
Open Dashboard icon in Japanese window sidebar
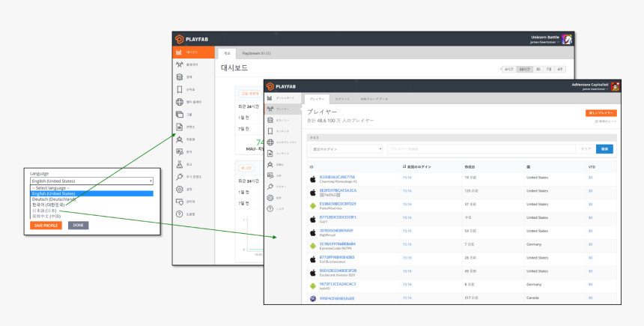pos(270,98)
